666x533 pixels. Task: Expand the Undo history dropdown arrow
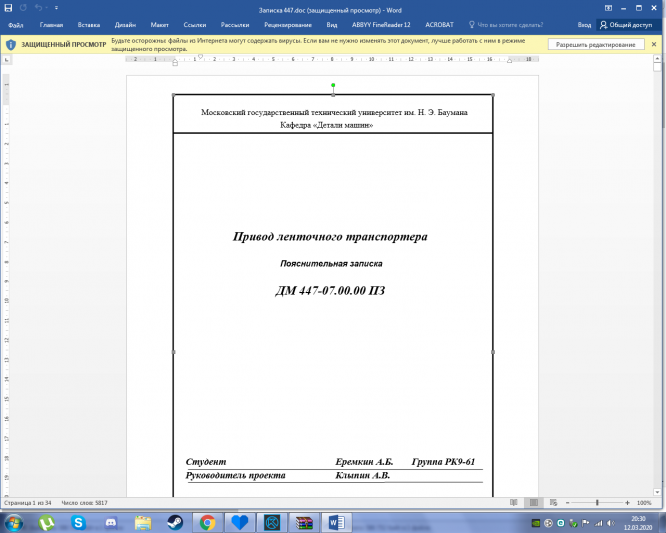pyautogui.click(x=45, y=8)
